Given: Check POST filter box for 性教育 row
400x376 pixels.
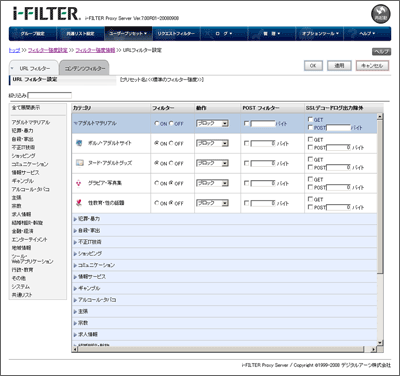Looking at the screenshot, I should [x=247, y=203].
